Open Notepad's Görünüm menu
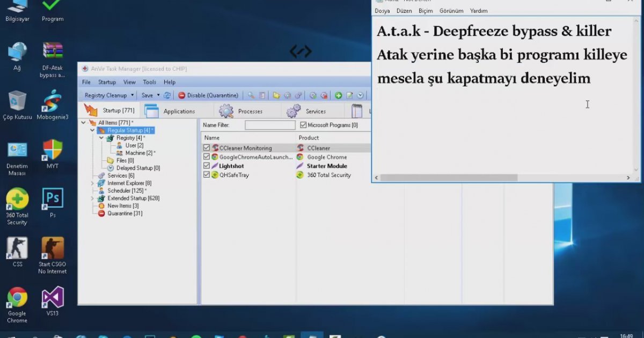The width and height of the screenshot is (644, 338). (x=451, y=11)
